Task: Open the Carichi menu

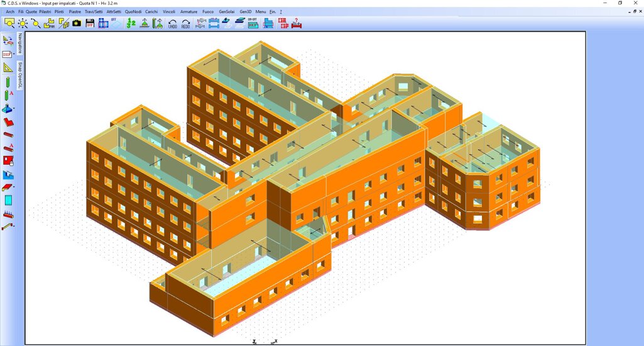Action: (x=151, y=11)
